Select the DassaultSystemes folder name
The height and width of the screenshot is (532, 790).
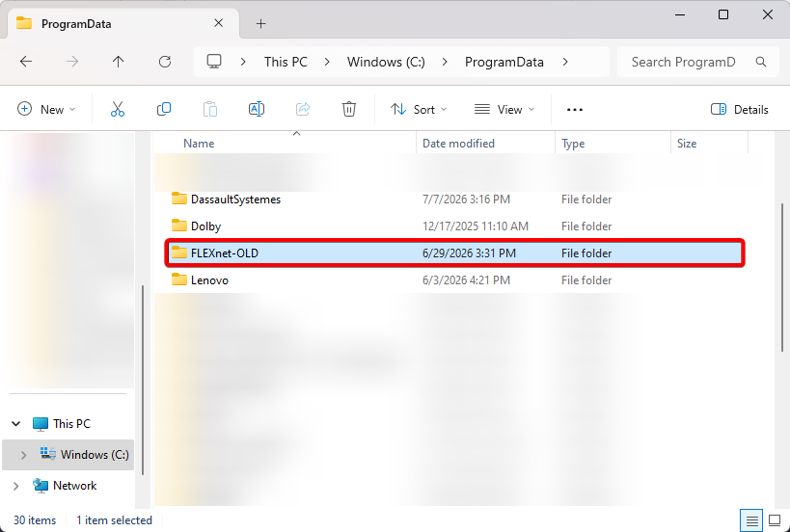point(235,199)
